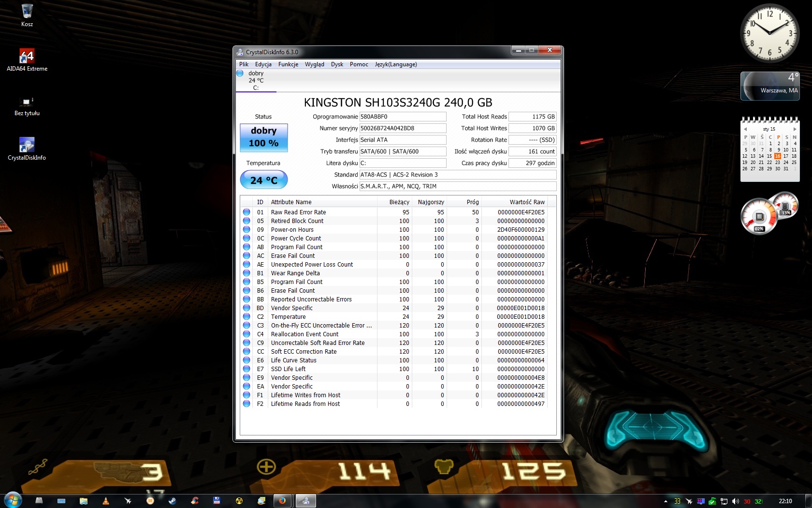Click the 24 °C temperature button
The image size is (812, 508).
tap(264, 180)
